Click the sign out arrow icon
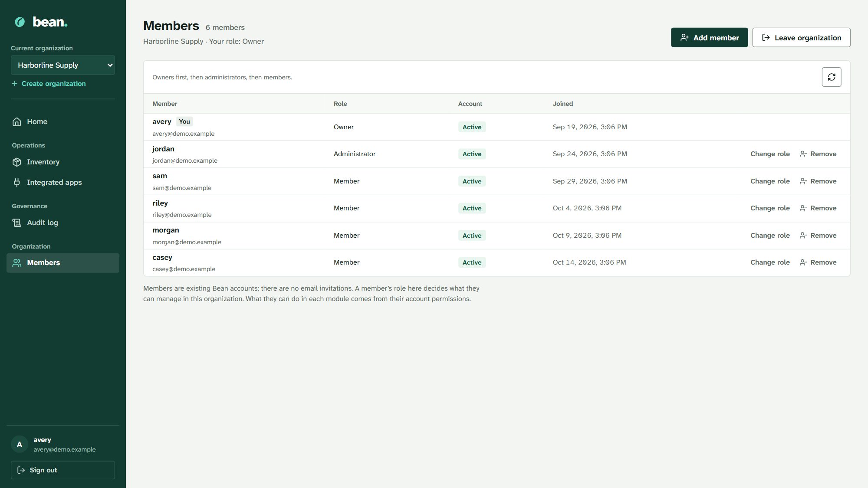This screenshot has width=868, height=488. tap(21, 470)
